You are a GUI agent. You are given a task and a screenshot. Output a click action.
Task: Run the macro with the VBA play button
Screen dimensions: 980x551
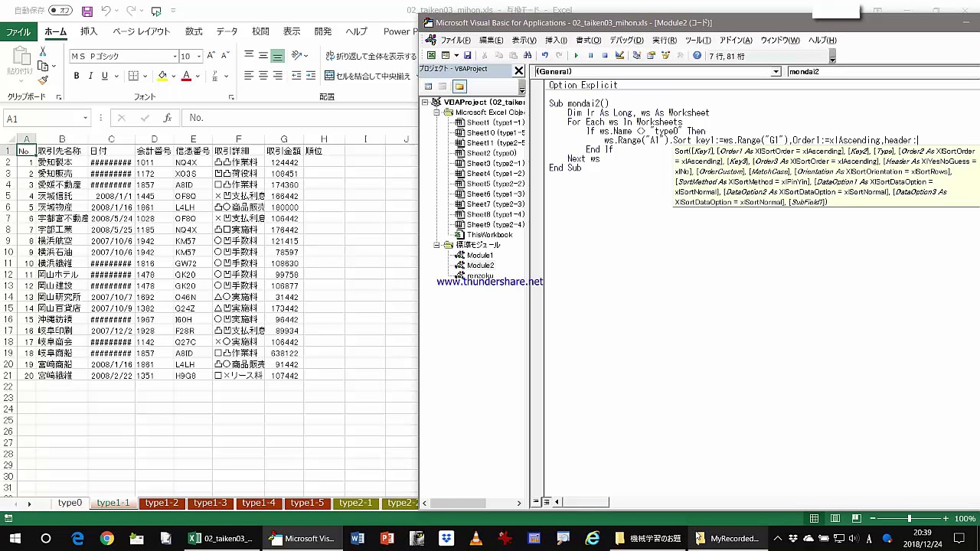tap(576, 56)
